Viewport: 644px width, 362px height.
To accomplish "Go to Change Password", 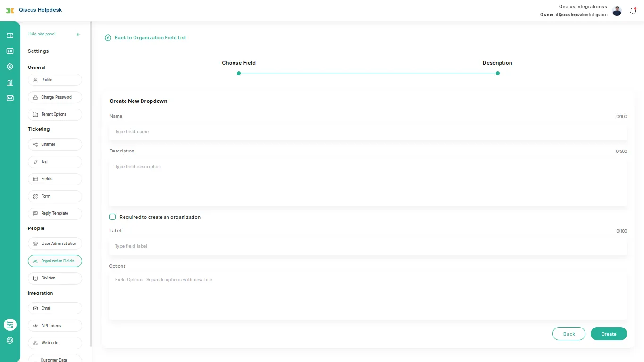I will (x=55, y=97).
